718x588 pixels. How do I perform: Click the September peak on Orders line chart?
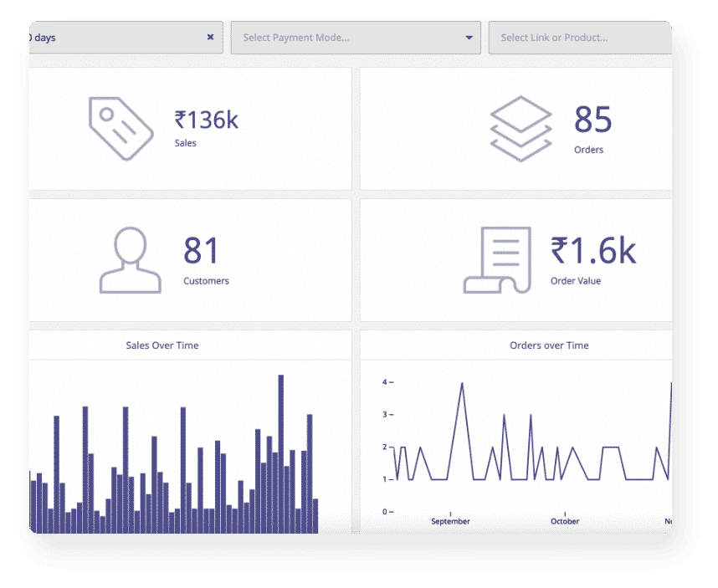(x=462, y=384)
